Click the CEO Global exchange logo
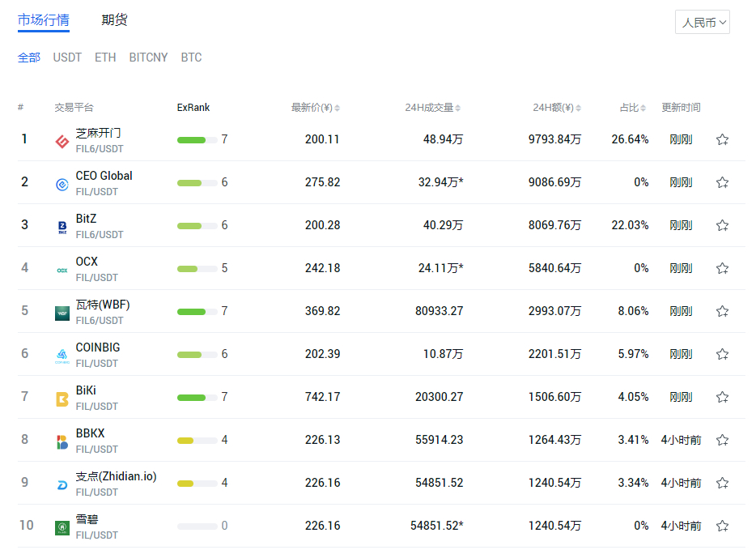This screenshot has width=756, height=550. coord(62,185)
